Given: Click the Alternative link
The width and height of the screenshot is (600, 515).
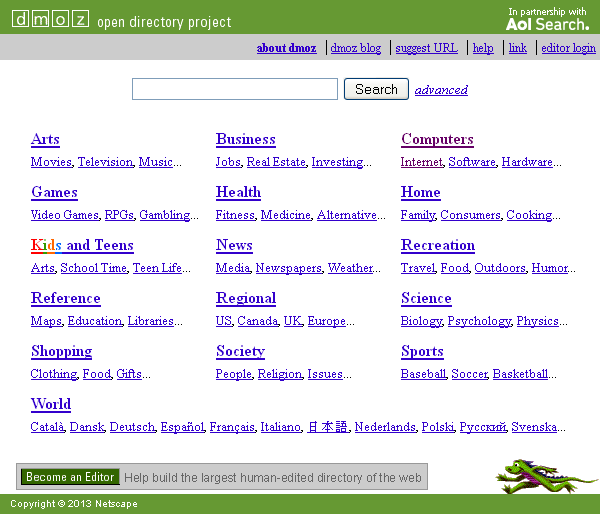Looking at the screenshot, I should tap(347, 215).
